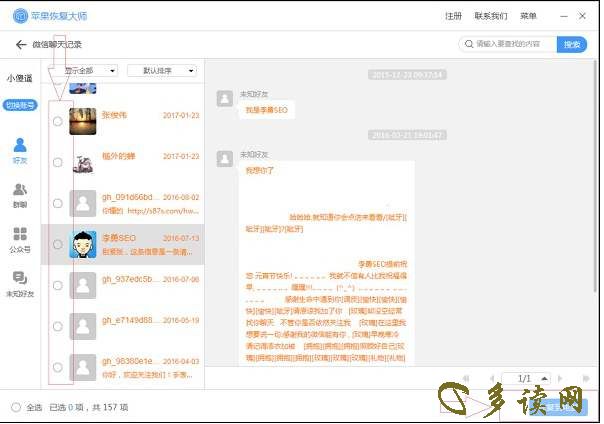604x424 pixels.
Task: Click placeholder avatar of gh_e7149d88 contact
Action: tap(83, 327)
